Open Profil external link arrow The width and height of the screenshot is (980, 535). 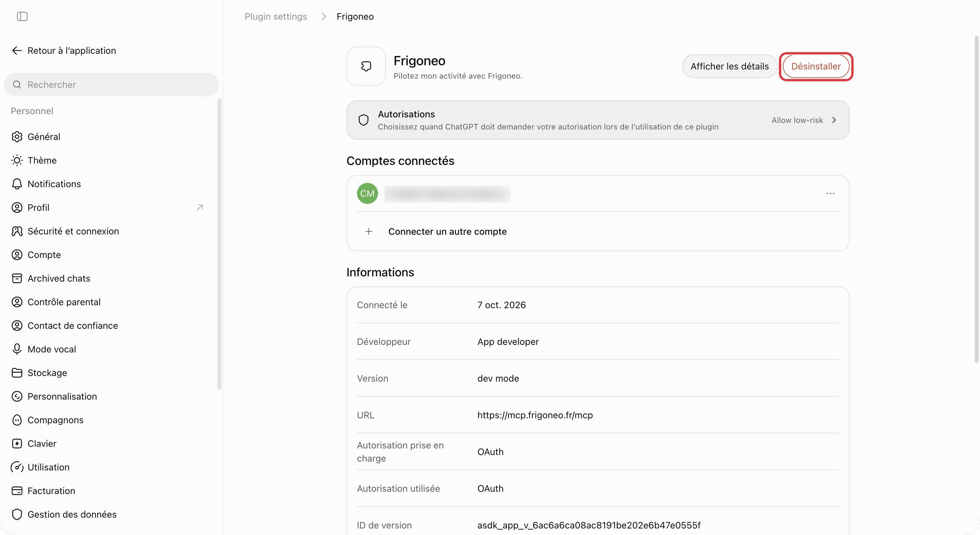[200, 208]
